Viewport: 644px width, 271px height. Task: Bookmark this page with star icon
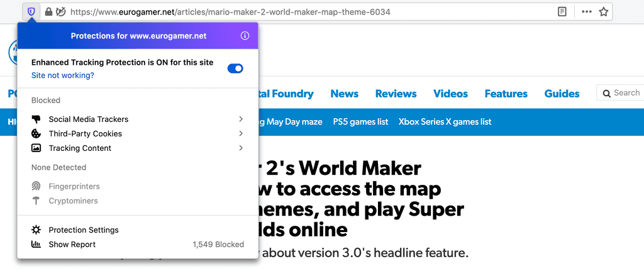pyautogui.click(x=603, y=12)
